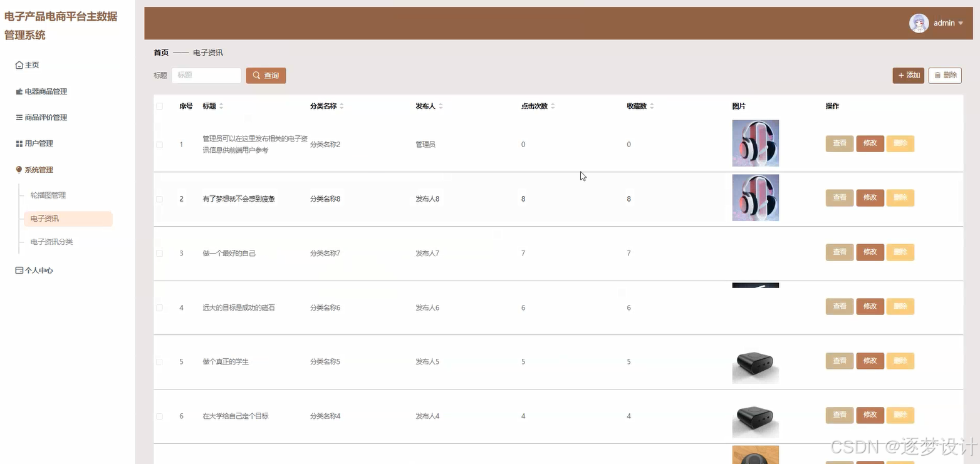
Task: Focus the 标题 search input field
Action: click(x=206, y=76)
